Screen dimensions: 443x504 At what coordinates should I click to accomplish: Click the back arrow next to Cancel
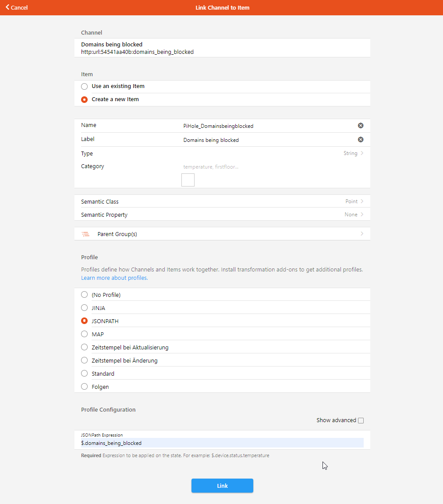[x=7, y=7]
